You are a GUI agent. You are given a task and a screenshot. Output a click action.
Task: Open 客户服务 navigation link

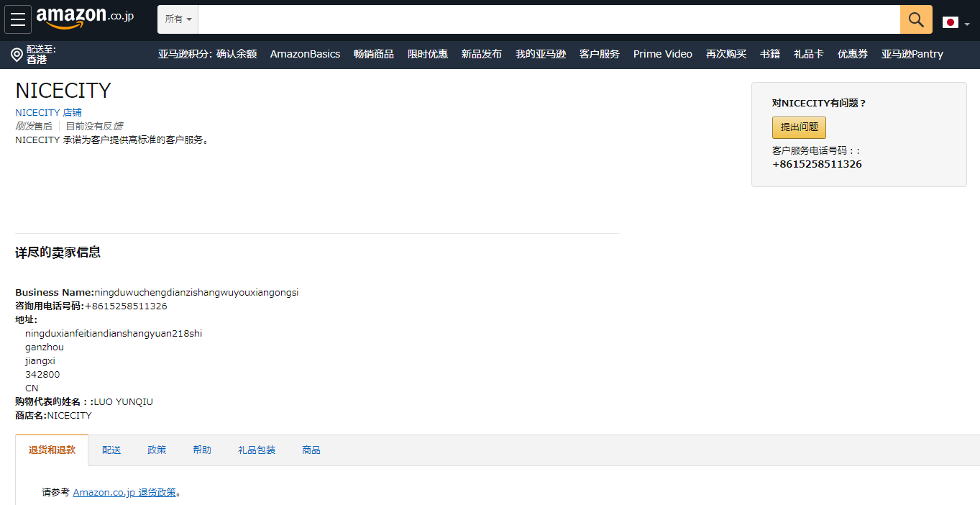[600, 54]
